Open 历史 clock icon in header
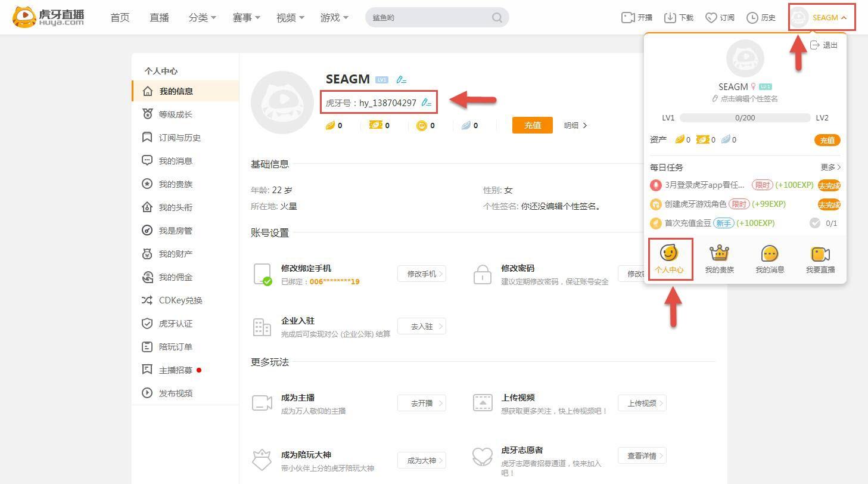 coord(752,17)
